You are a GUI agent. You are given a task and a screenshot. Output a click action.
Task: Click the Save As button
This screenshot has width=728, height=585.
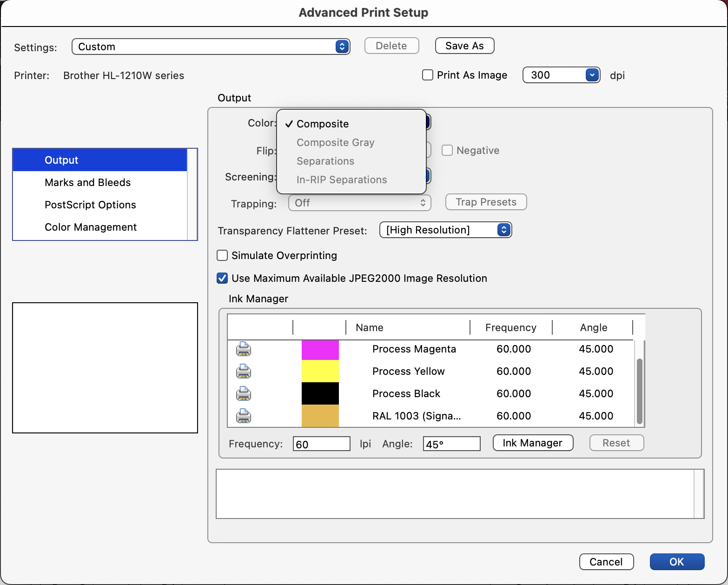pos(464,46)
